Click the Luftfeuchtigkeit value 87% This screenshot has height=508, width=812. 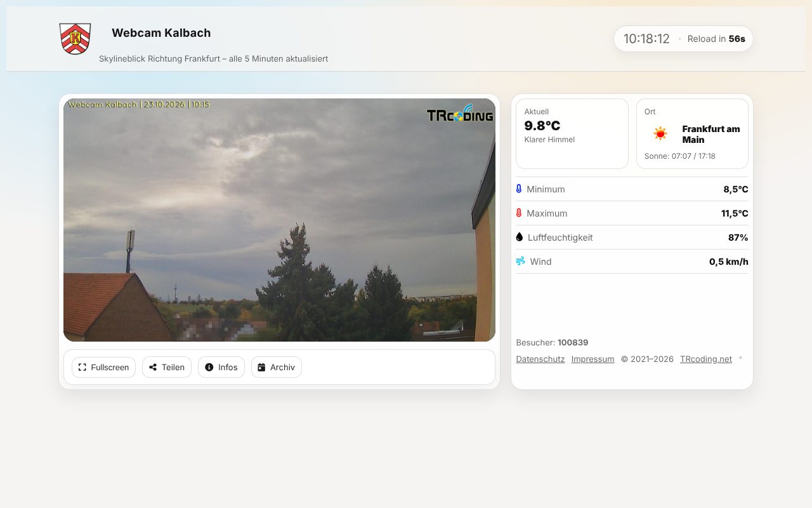click(x=738, y=237)
